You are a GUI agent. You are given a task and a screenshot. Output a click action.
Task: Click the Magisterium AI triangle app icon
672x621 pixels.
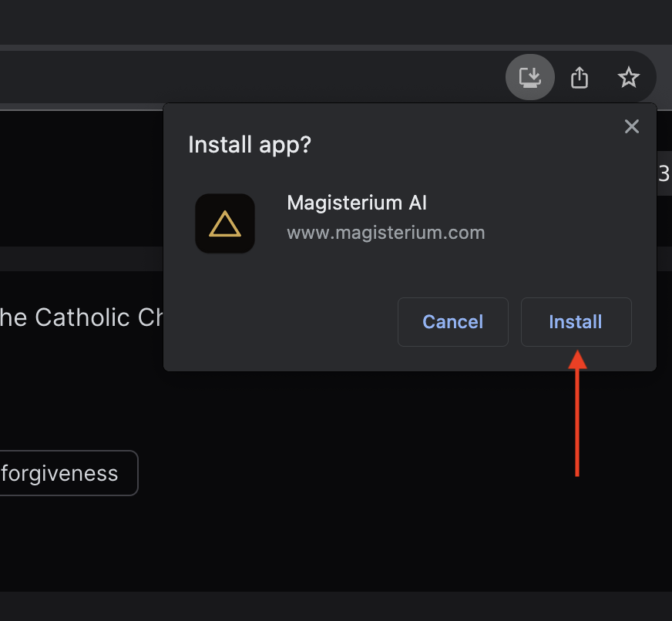point(225,223)
